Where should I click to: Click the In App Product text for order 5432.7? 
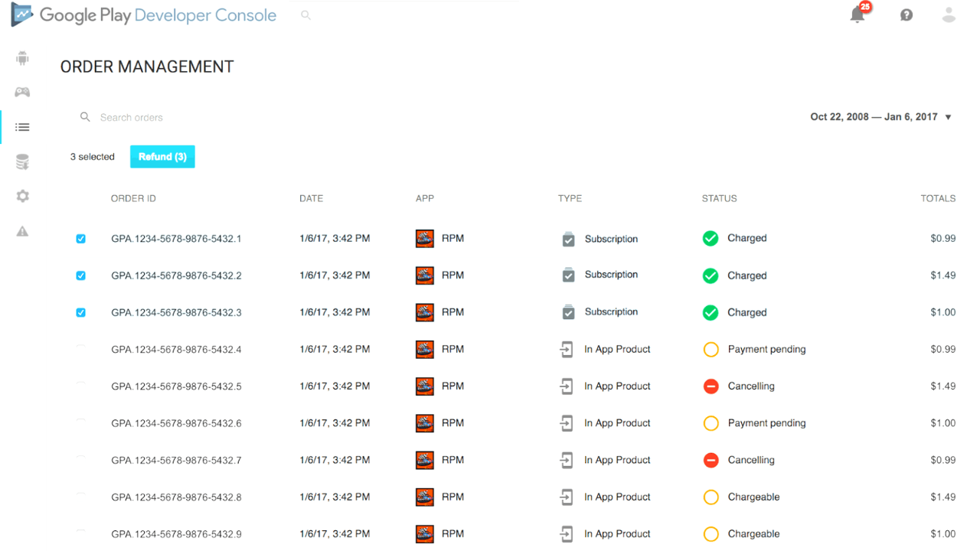coord(617,460)
